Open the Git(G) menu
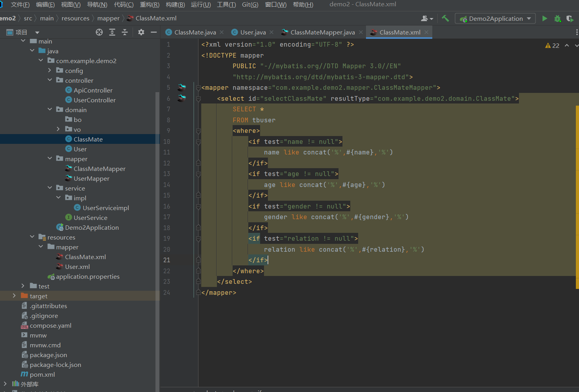Viewport: 579px width, 392px height. [x=250, y=4]
